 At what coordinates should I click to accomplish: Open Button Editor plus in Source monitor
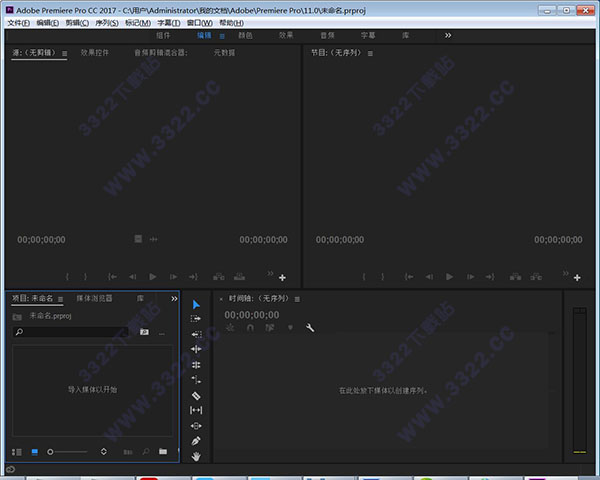pos(282,278)
